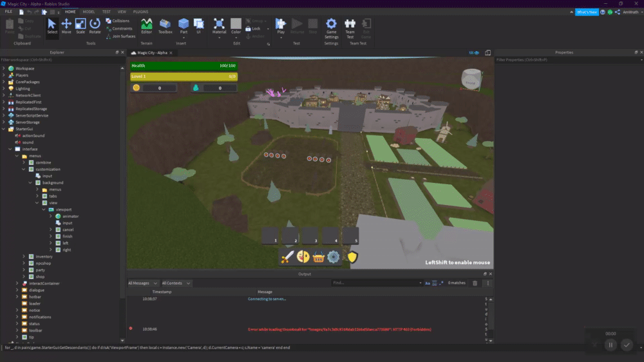Select hotbar slot 5

point(350,236)
